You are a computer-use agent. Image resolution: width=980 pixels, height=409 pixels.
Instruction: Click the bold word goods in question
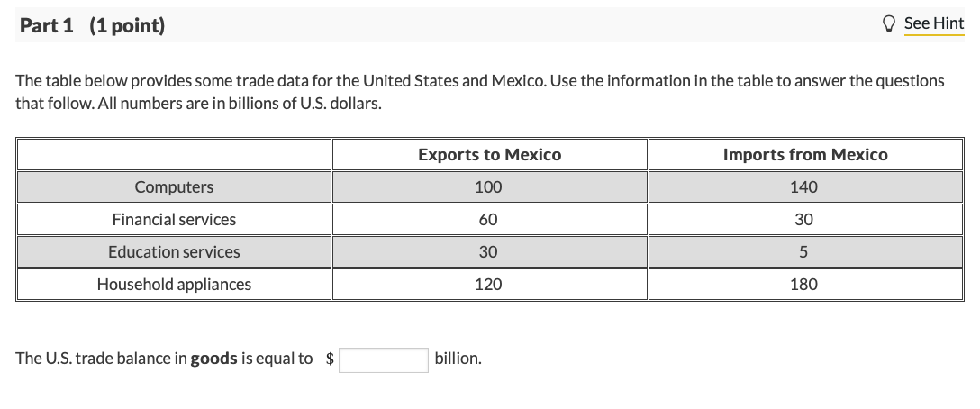point(213,359)
